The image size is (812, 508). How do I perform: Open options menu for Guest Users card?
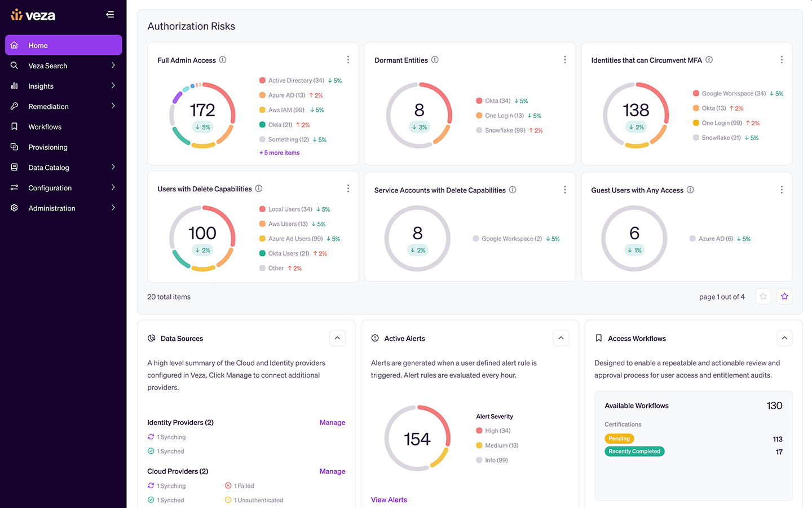click(782, 190)
